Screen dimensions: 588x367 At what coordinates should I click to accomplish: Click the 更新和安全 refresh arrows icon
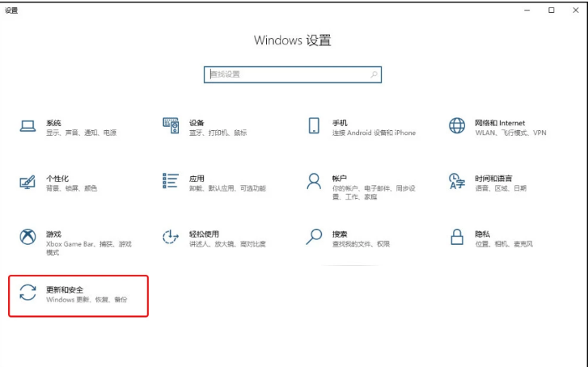(27, 293)
